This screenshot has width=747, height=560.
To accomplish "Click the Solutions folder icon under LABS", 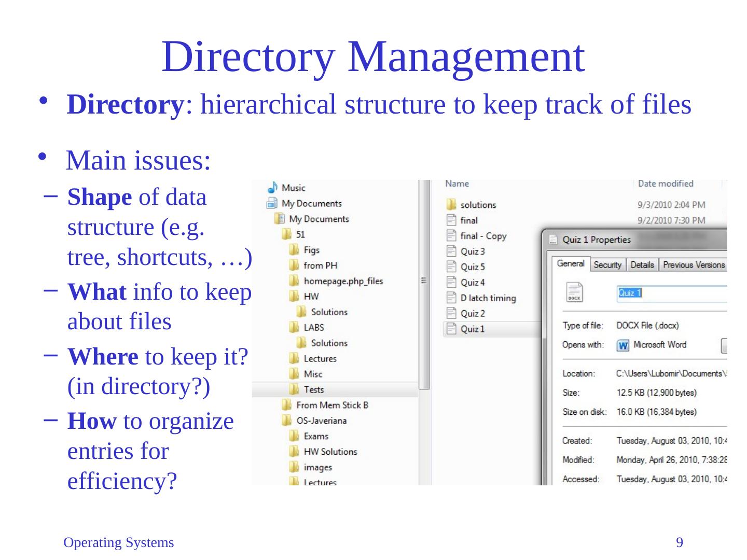I will click(301, 343).
